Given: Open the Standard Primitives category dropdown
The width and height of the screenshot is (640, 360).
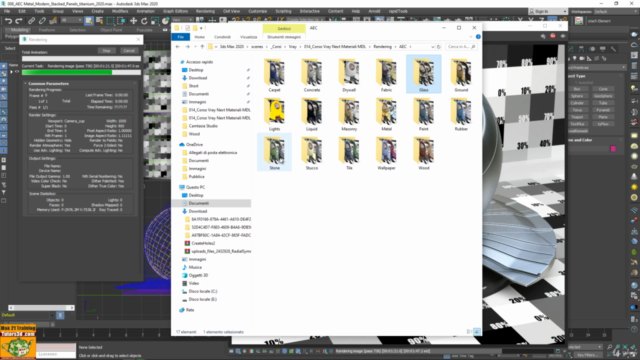Looking at the screenshot, I should pyautogui.click(x=598, y=67).
